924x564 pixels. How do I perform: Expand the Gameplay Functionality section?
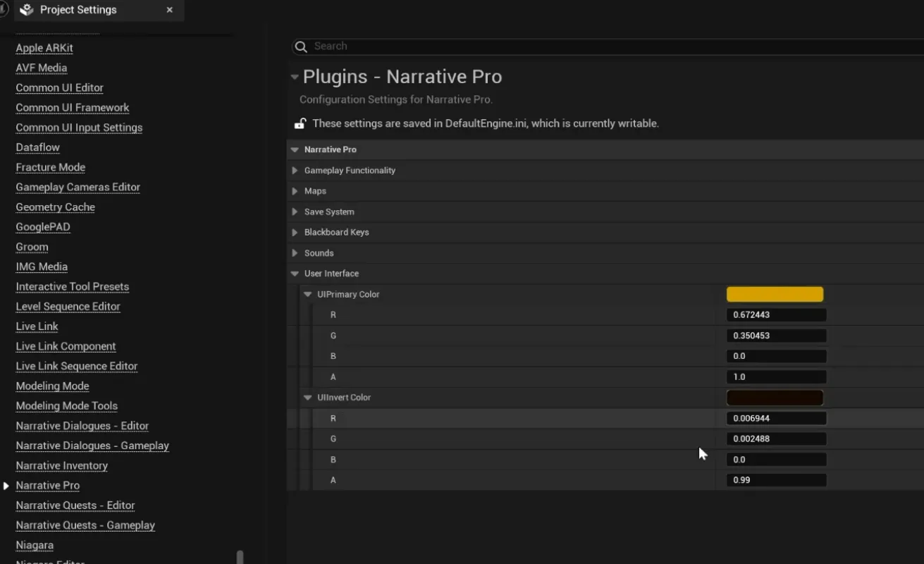[x=295, y=171]
